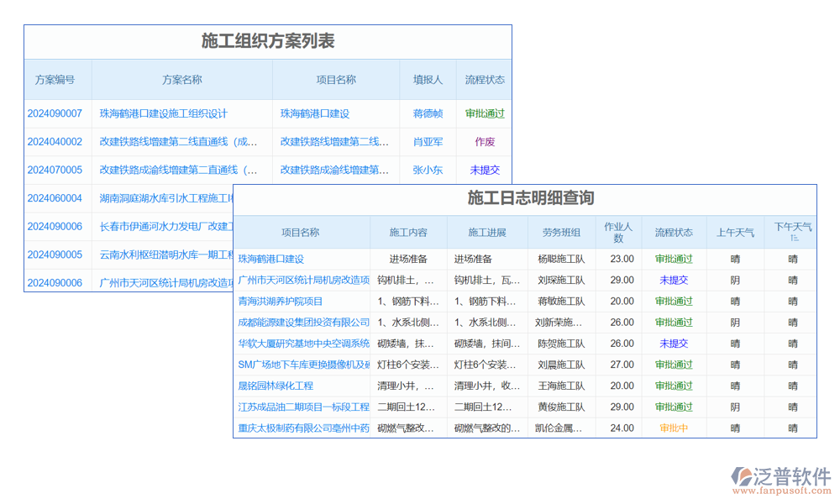Viewport: 840px width, 504px height.
Task: Select the 方案编号 column header
Action: tap(55, 80)
